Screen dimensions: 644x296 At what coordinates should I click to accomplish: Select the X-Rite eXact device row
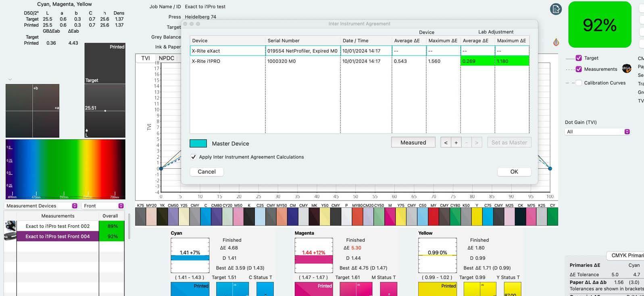pos(359,51)
